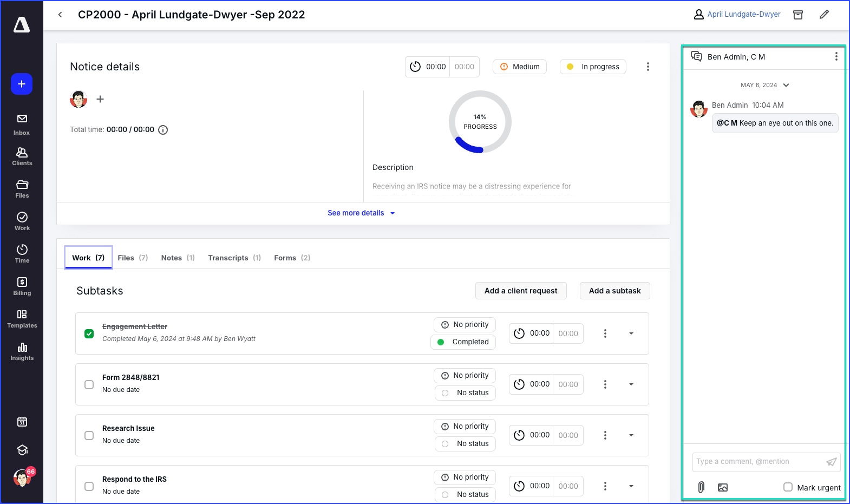Click the archive icon in header

click(x=798, y=15)
